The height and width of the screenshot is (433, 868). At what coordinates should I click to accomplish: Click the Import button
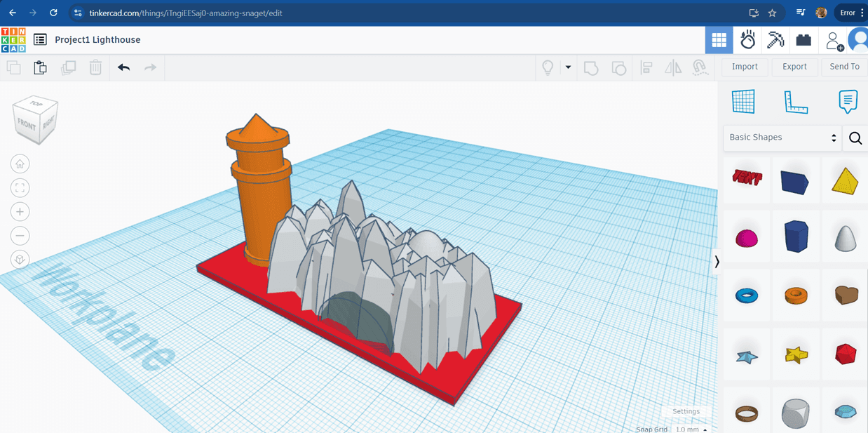pyautogui.click(x=745, y=67)
